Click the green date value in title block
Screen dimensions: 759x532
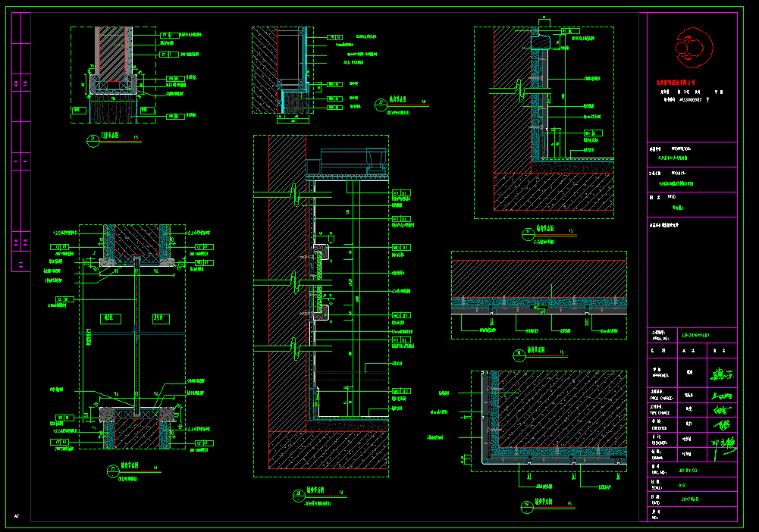pyautogui.click(x=690, y=499)
